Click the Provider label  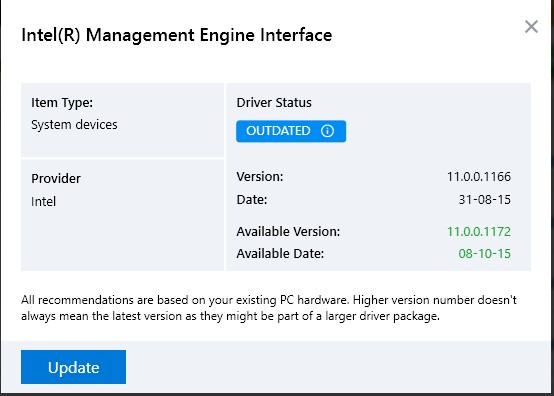(x=56, y=179)
